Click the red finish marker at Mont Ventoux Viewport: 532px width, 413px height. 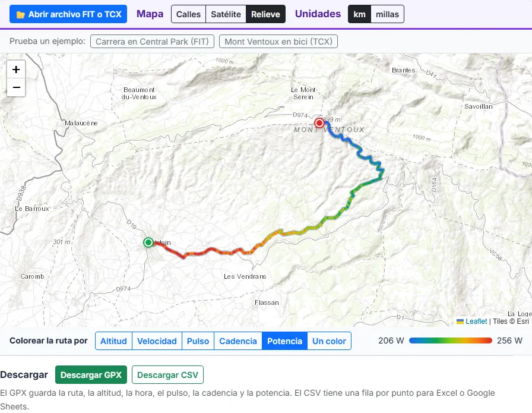319,122
